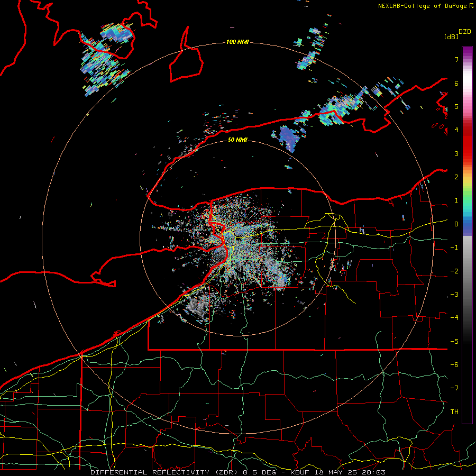
Task: Click the 7 value on the color scale
Action: coord(456,59)
